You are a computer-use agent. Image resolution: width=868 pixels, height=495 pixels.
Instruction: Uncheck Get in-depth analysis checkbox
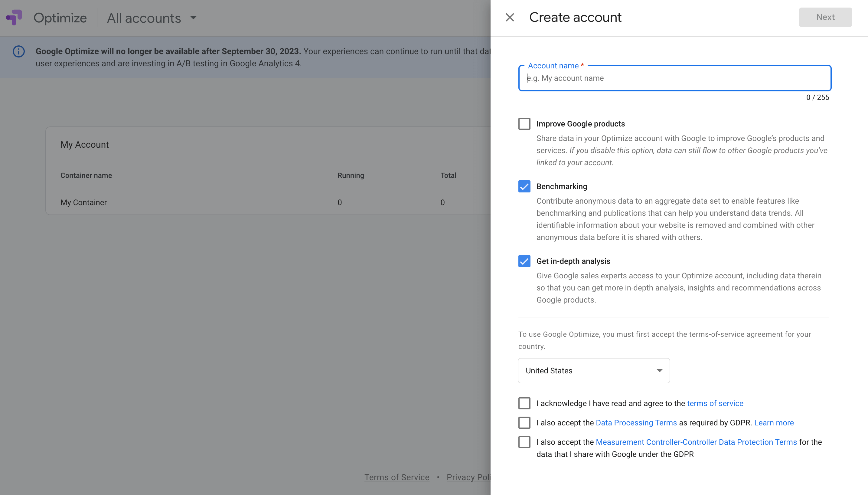click(524, 261)
